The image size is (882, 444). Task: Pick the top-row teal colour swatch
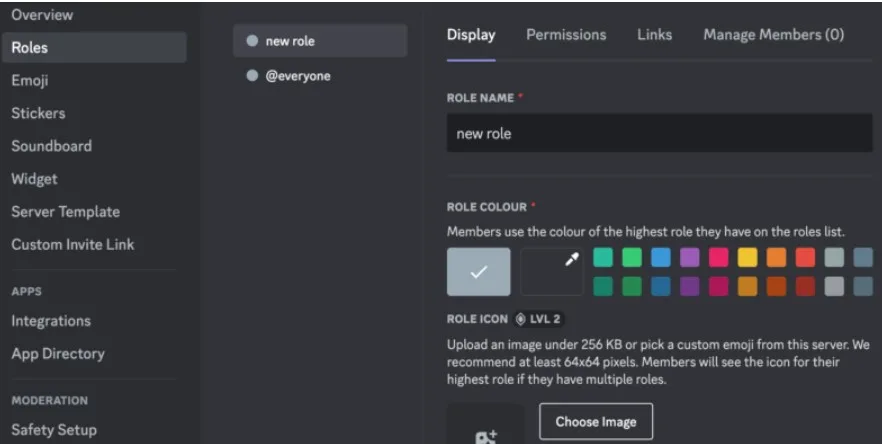tap(603, 257)
